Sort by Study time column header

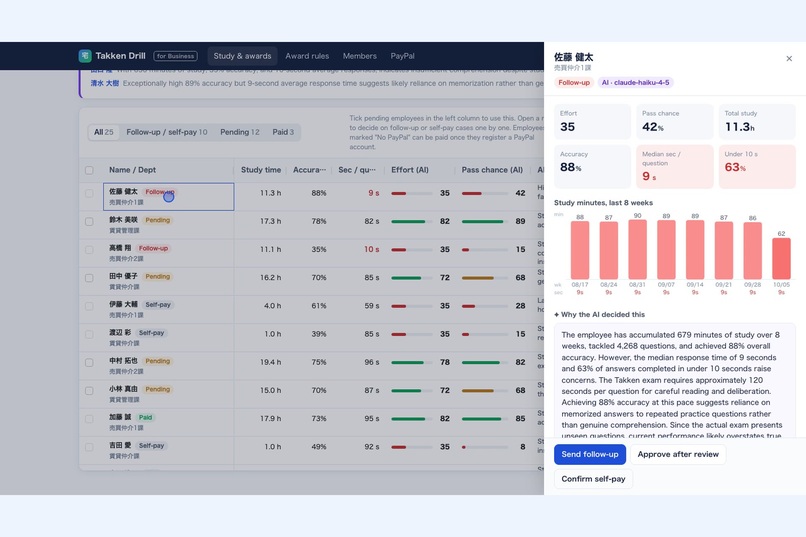[261, 170]
